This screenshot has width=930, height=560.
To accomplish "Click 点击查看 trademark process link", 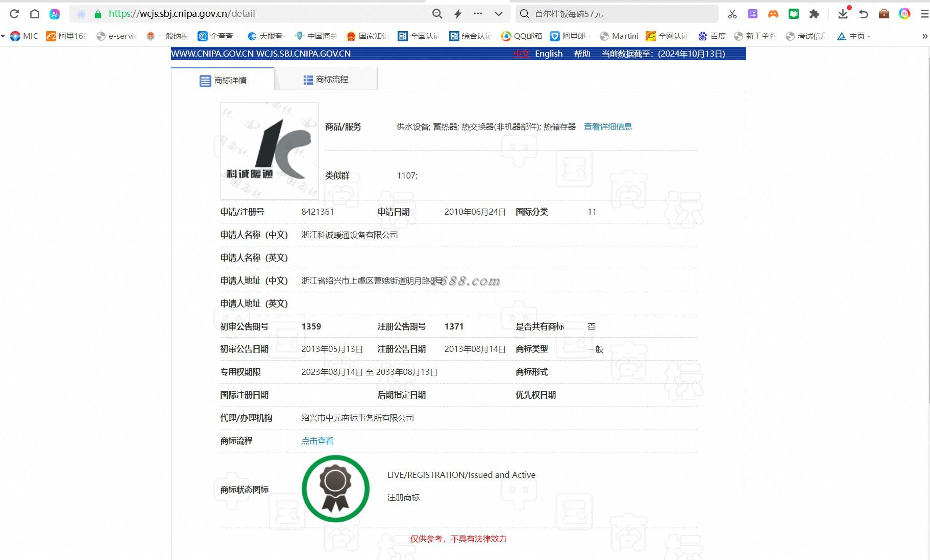I will coord(317,441).
